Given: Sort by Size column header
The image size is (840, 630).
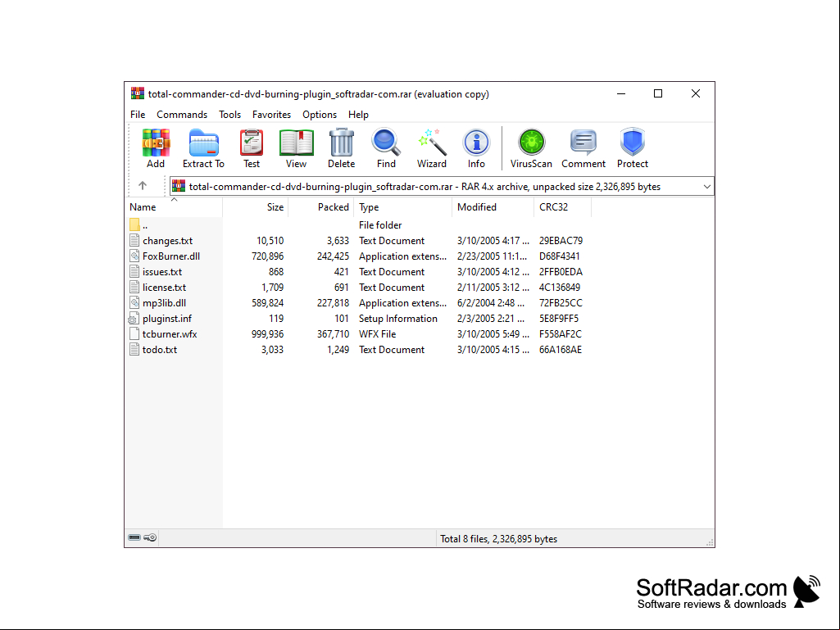Looking at the screenshot, I should coord(256,206).
